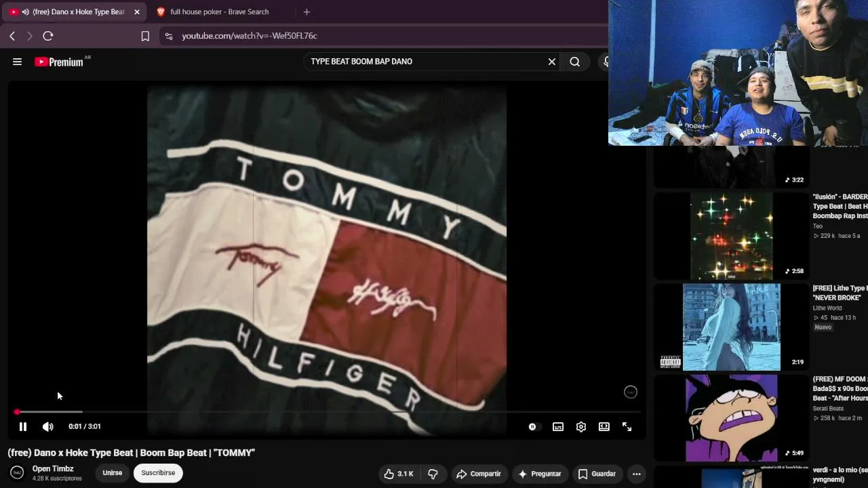Visit the Serati Beats channel link
Image resolution: width=868 pixels, height=488 pixels.
tap(828, 409)
